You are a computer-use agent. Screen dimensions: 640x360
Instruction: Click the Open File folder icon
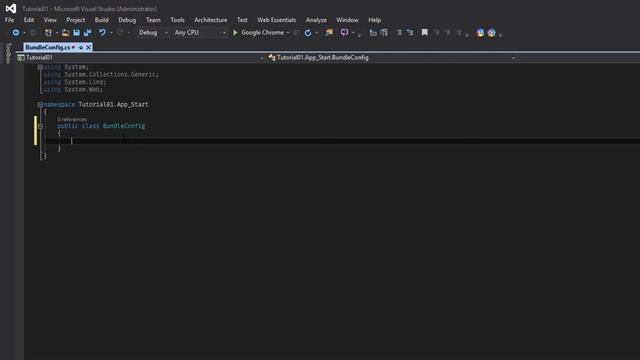pos(65,33)
